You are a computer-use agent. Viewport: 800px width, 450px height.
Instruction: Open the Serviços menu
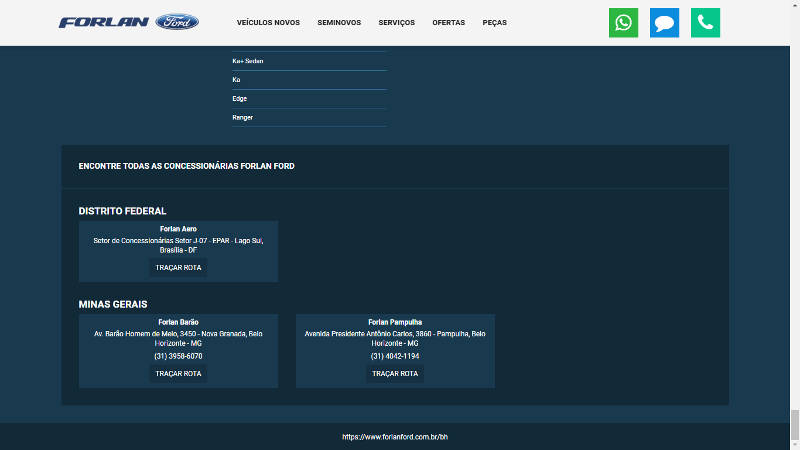tap(396, 22)
